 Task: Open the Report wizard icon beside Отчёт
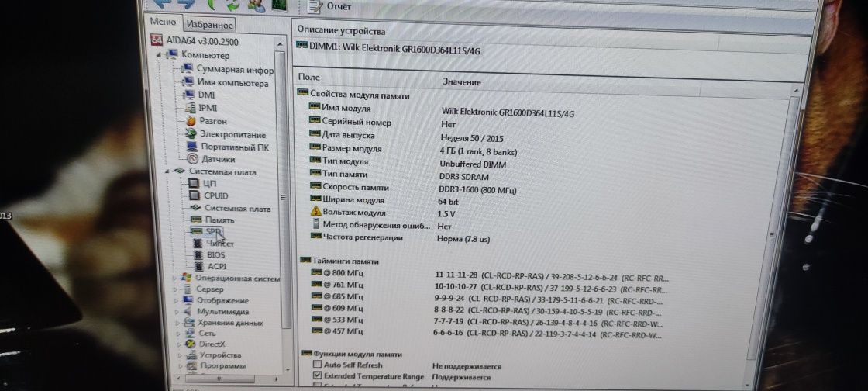pos(315,5)
